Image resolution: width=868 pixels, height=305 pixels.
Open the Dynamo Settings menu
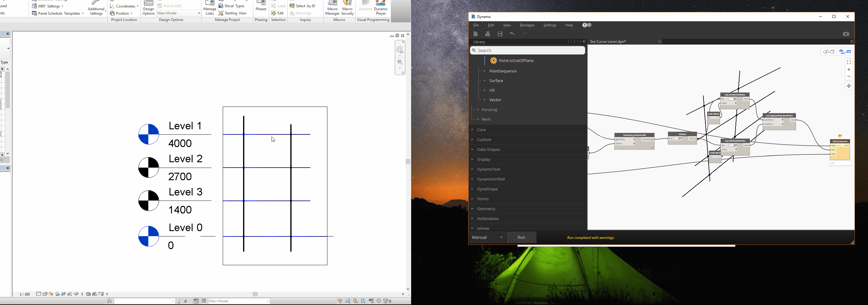tap(550, 25)
